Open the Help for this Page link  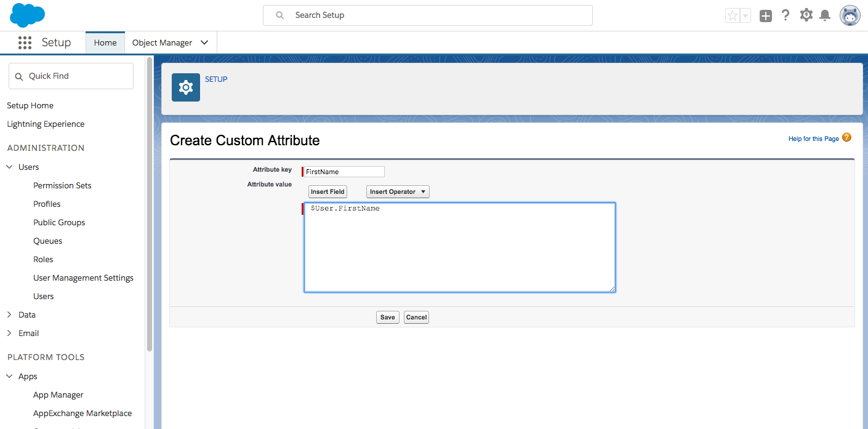[813, 138]
